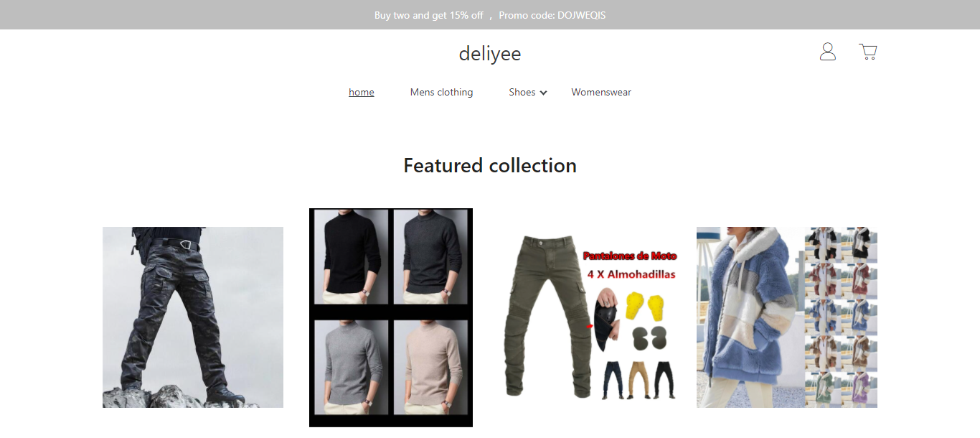The width and height of the screenshot is (980, 438).
Task: Click the Featured collection heading
Action: tap(490, 165)
